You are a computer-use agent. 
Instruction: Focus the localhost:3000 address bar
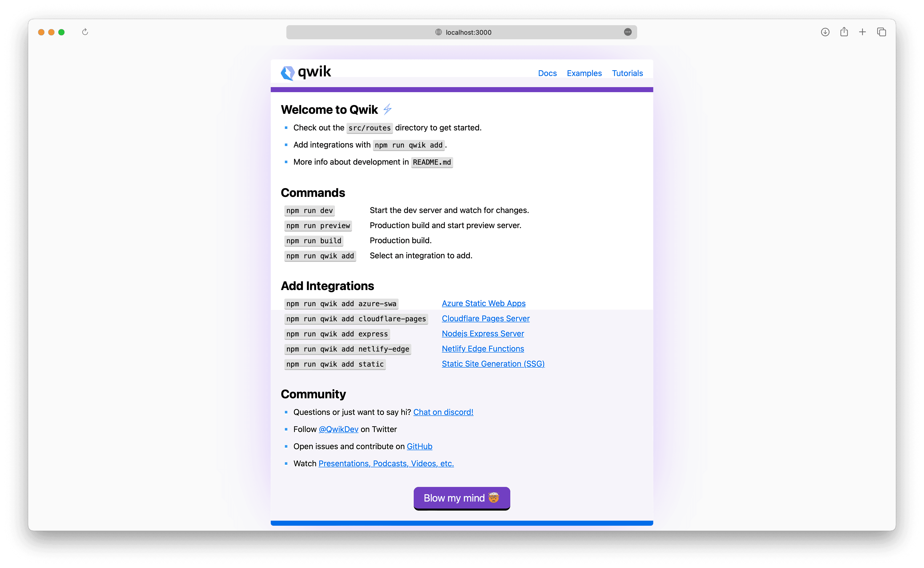click(461, 32)
